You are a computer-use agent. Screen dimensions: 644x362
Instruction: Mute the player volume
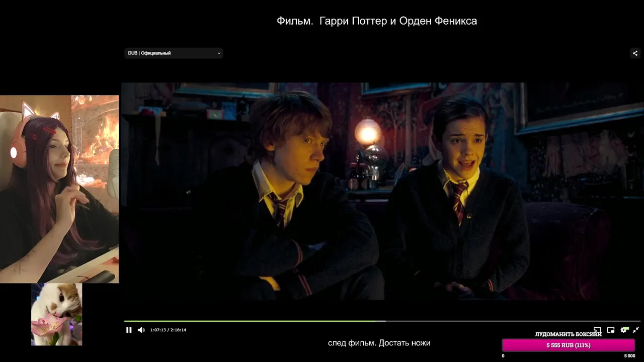point(141,330)
